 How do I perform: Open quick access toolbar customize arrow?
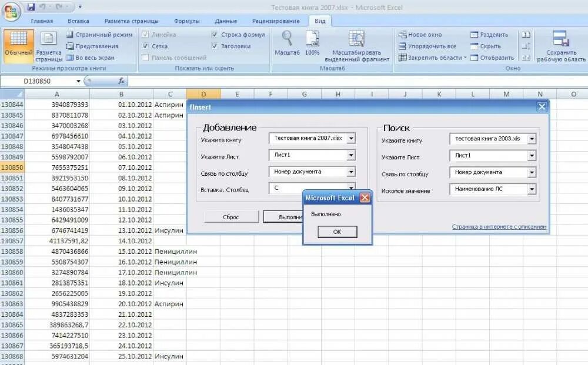(80, 6)
